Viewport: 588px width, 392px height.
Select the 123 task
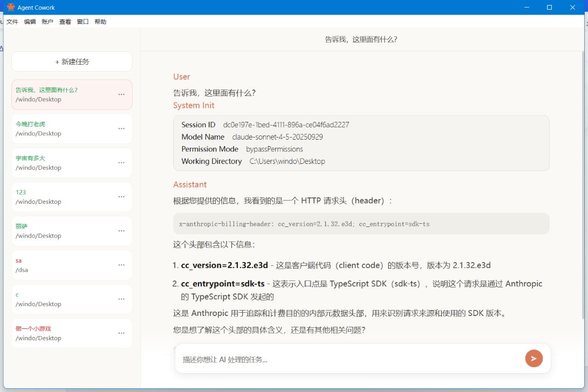pyautogui.click(x=72, y=197)
